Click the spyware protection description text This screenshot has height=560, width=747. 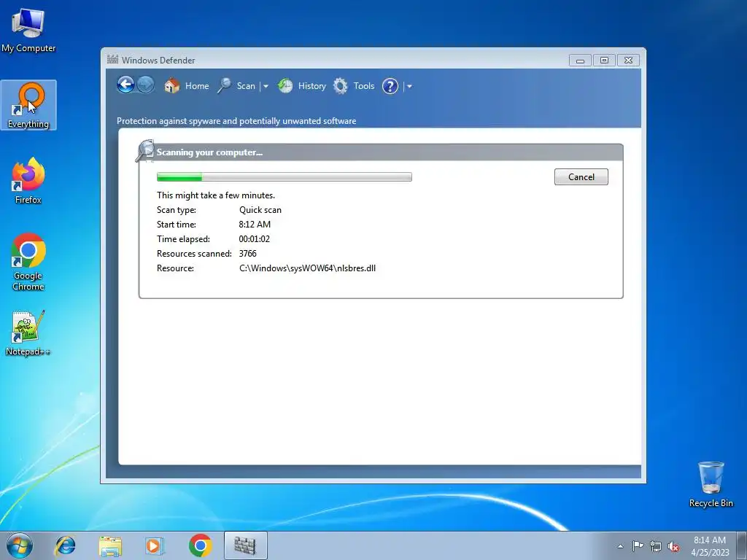[236, 121]
